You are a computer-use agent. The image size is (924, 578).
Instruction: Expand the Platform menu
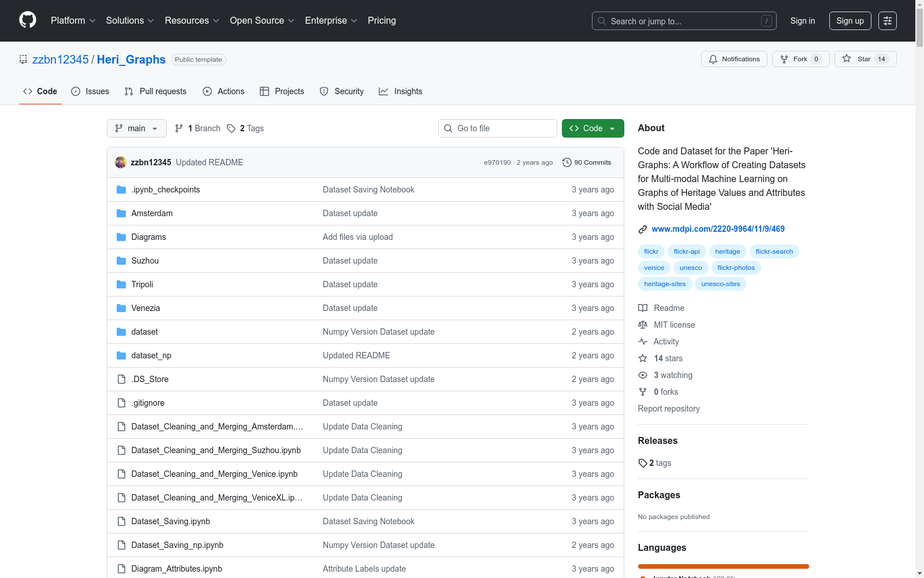73,21
